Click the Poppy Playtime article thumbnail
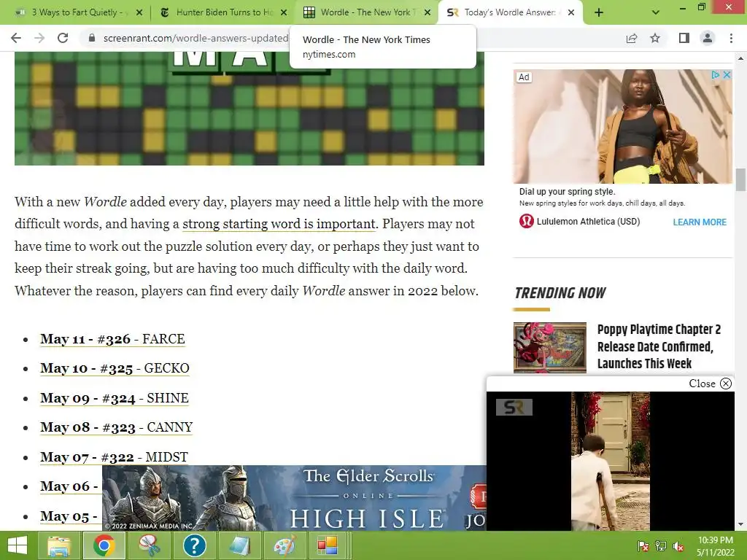This screenshot has height=560, width=747. pos(550,348)
